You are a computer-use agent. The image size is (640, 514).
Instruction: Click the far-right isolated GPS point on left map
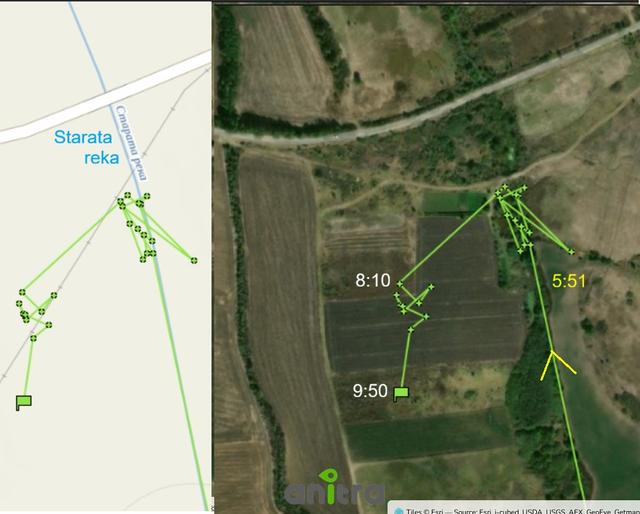pos(194,260)
